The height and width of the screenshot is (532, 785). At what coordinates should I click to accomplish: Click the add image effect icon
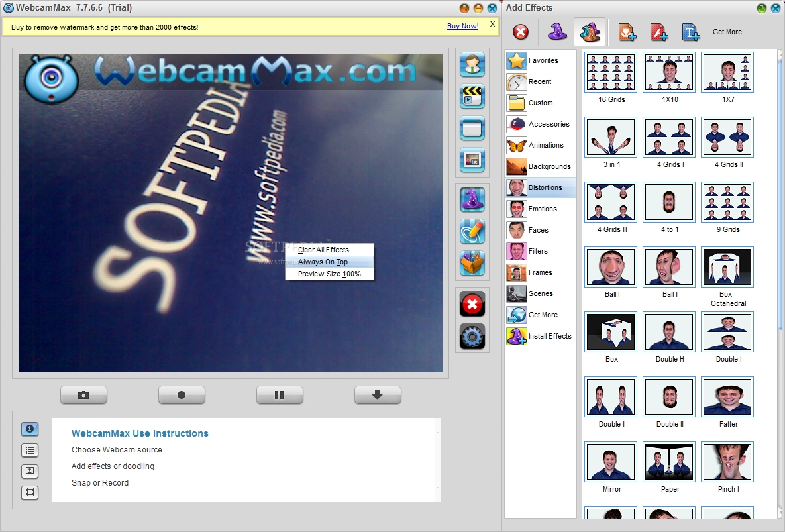(x=627, y=32)
